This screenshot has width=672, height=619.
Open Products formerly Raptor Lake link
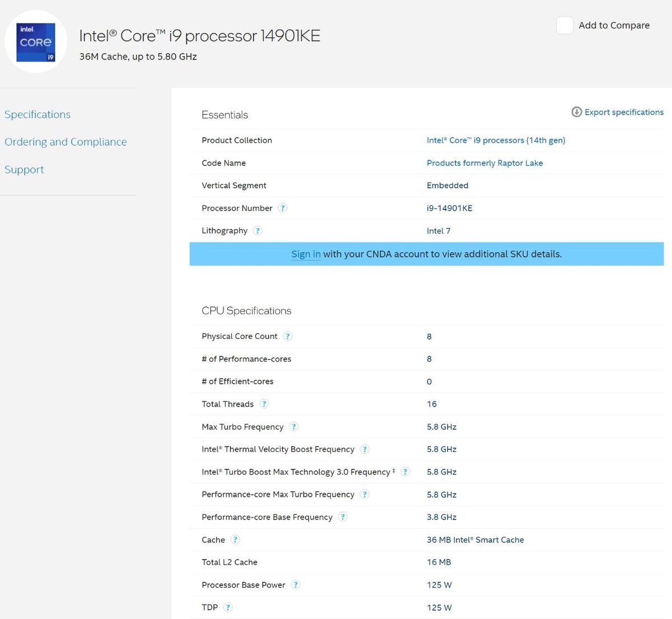pyautogui.click(x=485, y=163)
